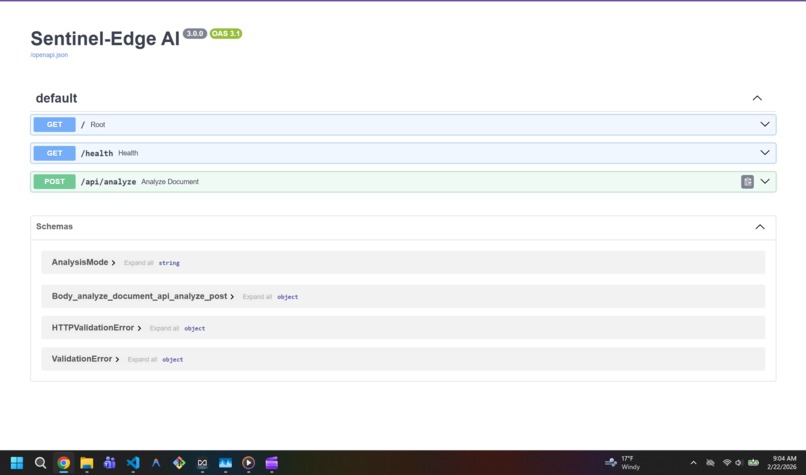This screenshot has height=475, width=806.
Task: Open the Windows Start menu
Action: [x=17, y=463]
